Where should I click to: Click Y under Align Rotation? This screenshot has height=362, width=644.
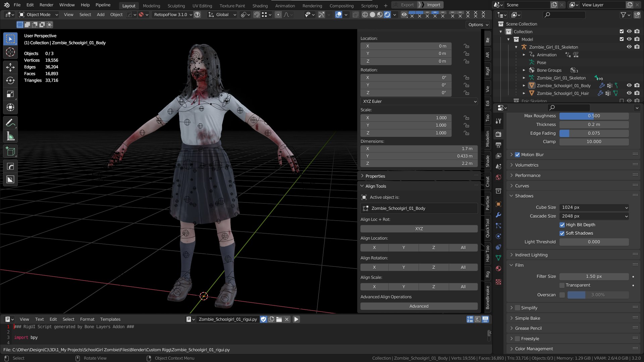(x=404, y=267)
